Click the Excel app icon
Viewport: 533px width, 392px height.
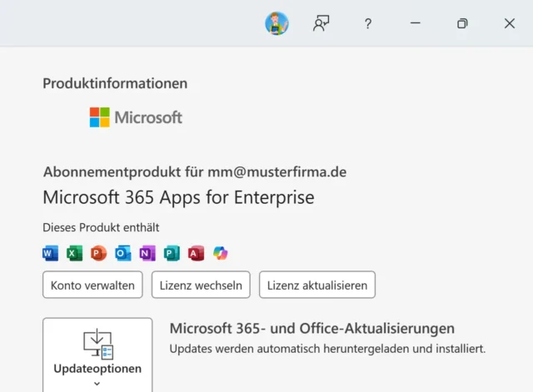coord(74,253)
